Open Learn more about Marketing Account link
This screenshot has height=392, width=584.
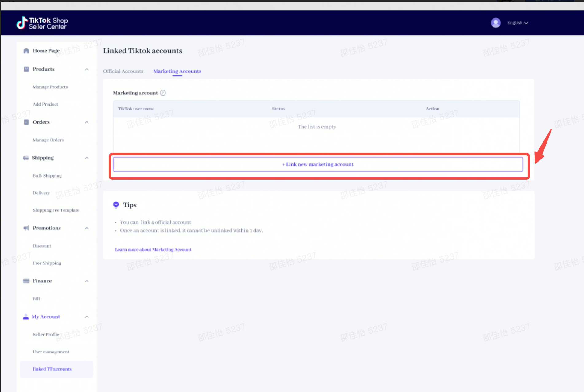pos(153,250)
